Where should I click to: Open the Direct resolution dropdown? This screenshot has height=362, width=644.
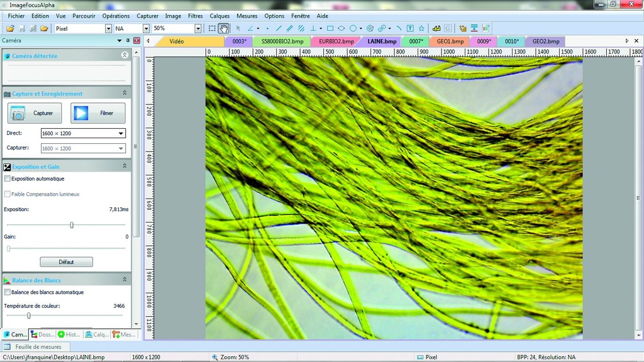click(122, 133)
